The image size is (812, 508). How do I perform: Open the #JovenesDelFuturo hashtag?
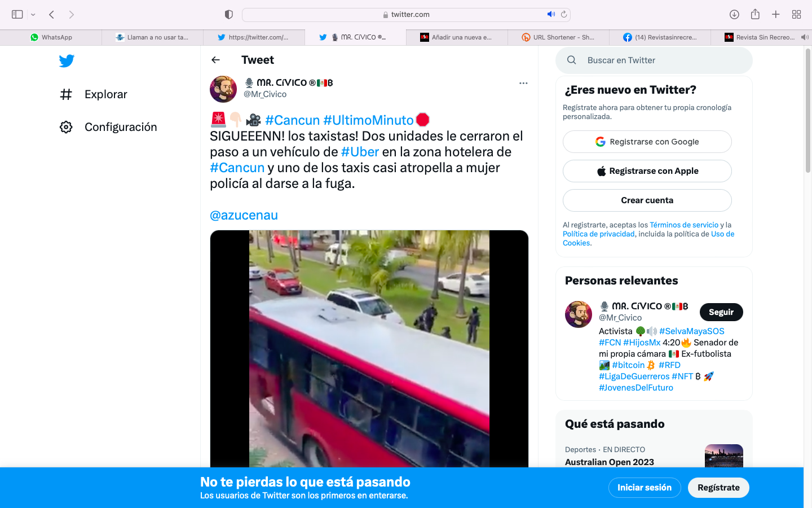636,388
